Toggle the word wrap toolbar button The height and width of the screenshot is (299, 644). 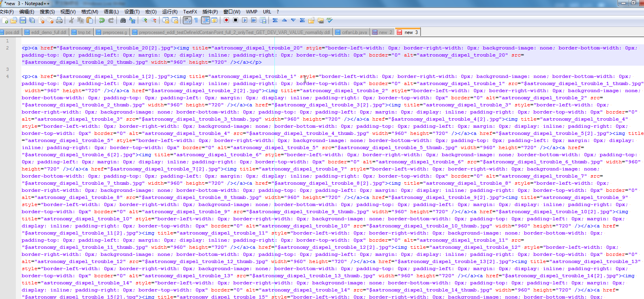[x=187, y=20]
